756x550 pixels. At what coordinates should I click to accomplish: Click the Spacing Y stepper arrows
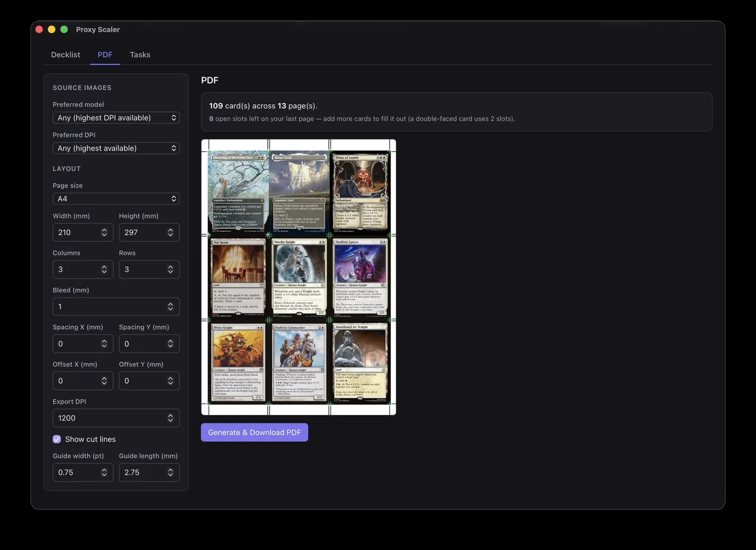(171, 344)
